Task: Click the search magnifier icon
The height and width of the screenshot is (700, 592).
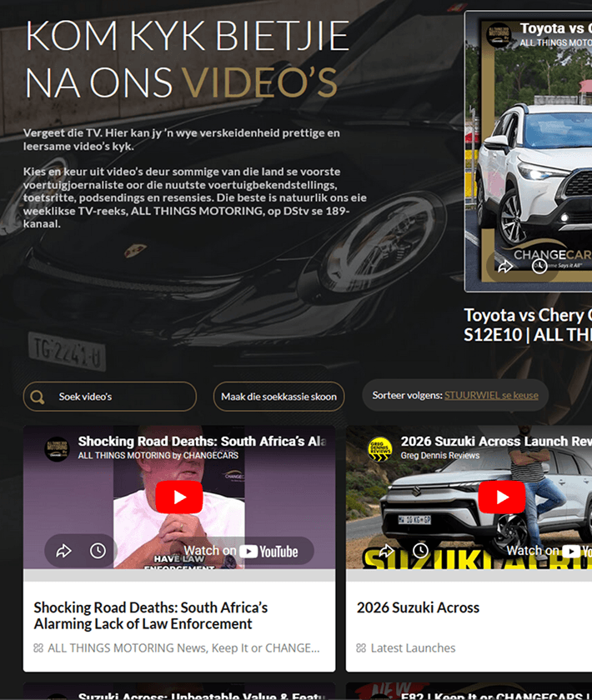Action: pos(38,397)
